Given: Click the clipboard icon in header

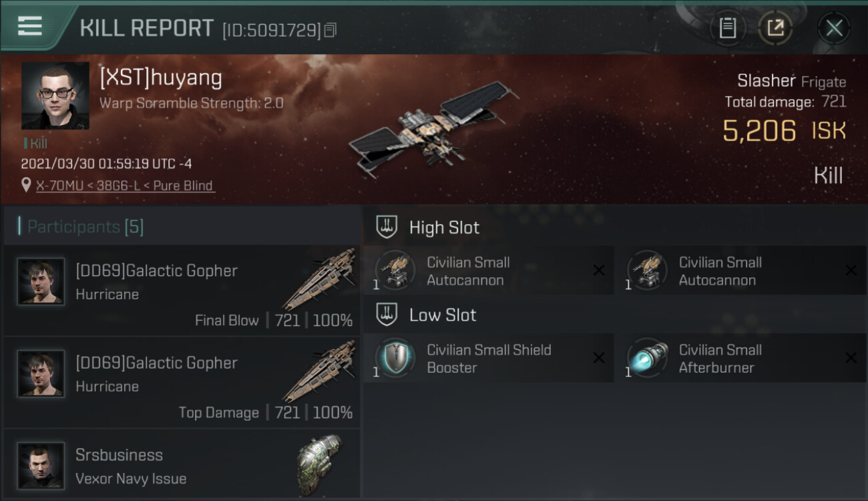Looking at the screenshot, I should 727,28.
